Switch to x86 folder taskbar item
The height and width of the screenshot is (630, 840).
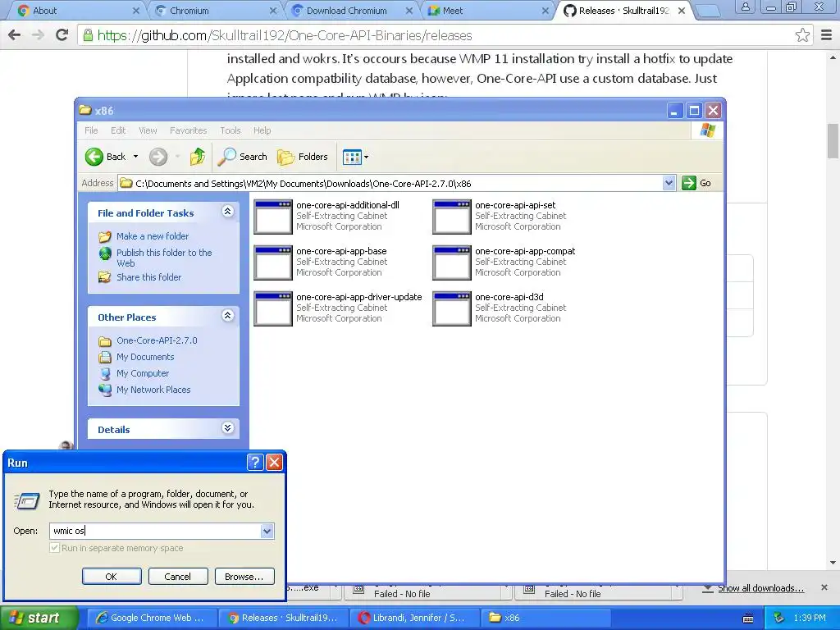[x=546, y=618]
